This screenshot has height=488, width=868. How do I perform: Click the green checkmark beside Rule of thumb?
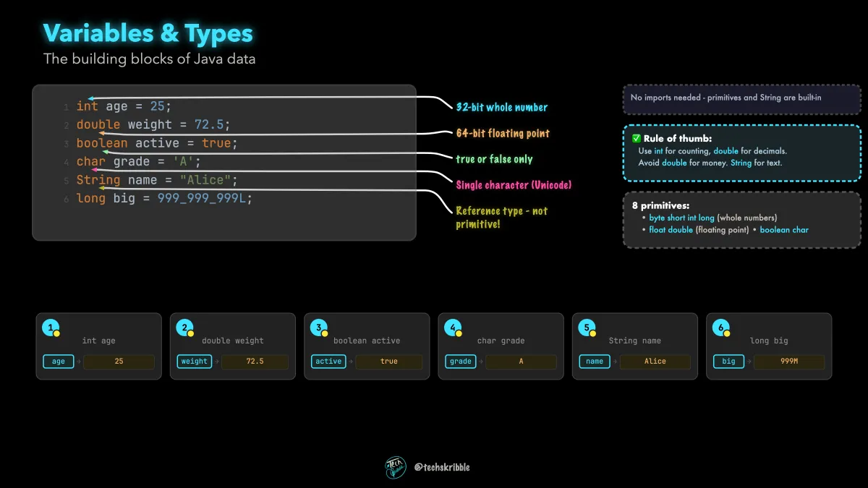click(637, 139)
